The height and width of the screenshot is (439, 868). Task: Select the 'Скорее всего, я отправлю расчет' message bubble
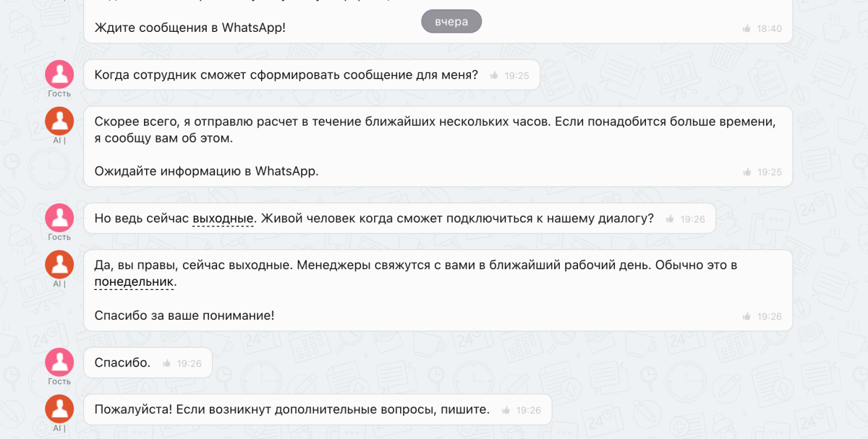tap(434, 130)
